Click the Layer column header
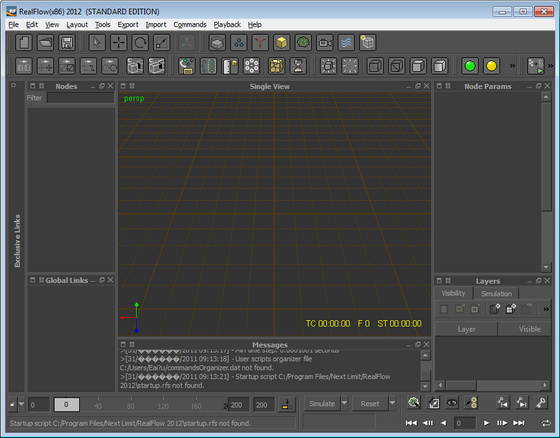Screen dimensions: 560x438 (x=466, y=329)
